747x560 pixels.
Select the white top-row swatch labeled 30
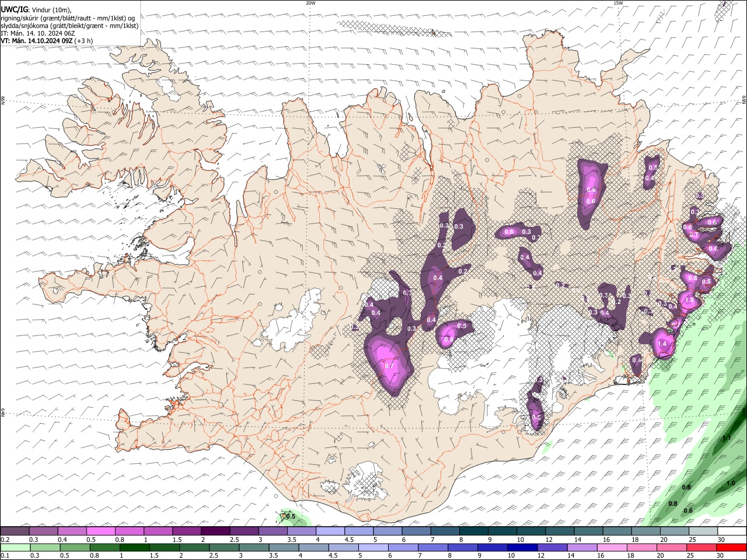pos(732,531)
